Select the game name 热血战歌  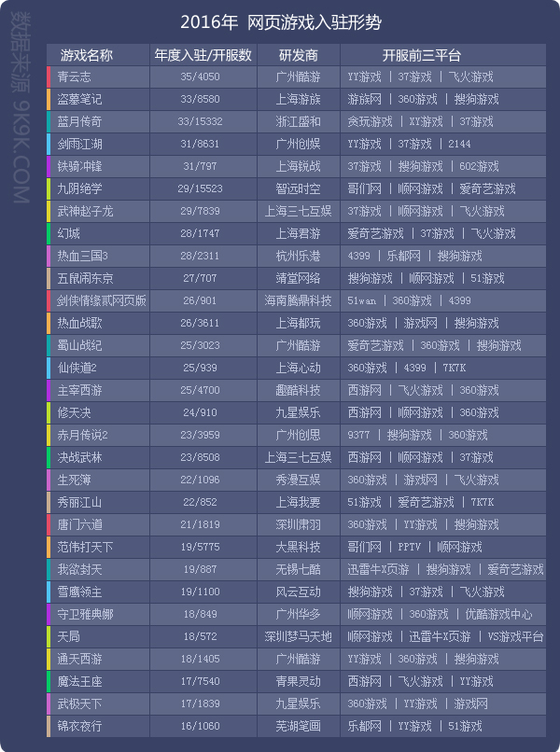coord(79,323)
